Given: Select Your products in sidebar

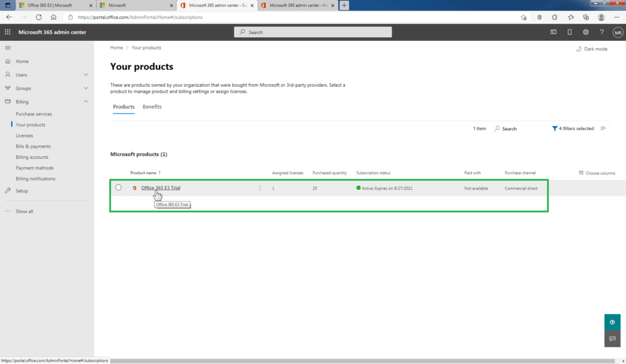Looking at the screenshot, I should [x=31, y=125].
